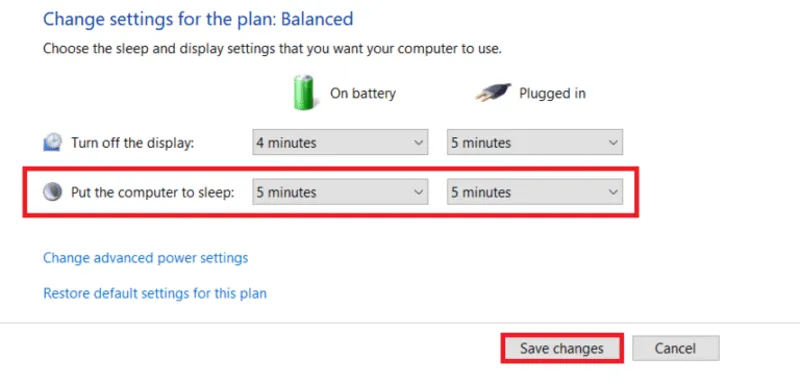Open the On battery sleep timeout dropdown
The width and height of the screenshot is (800, 386).
(x=340, y=192)
